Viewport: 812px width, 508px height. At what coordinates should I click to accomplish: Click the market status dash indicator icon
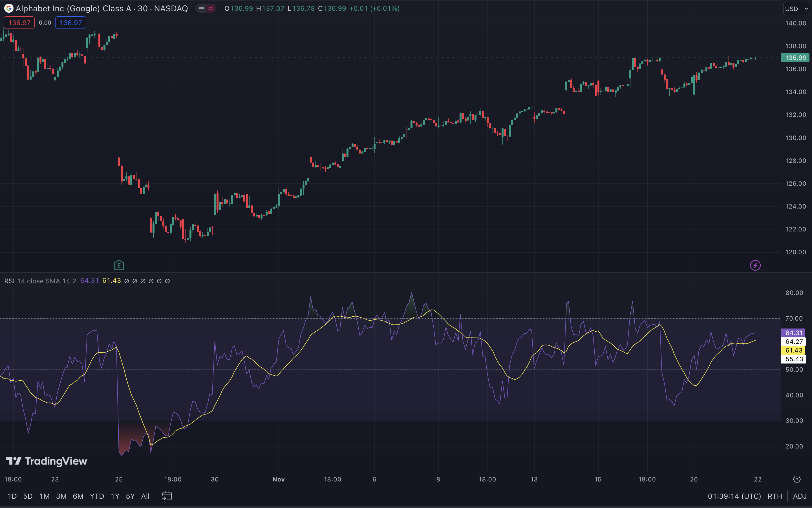click(x=202, y=8)
